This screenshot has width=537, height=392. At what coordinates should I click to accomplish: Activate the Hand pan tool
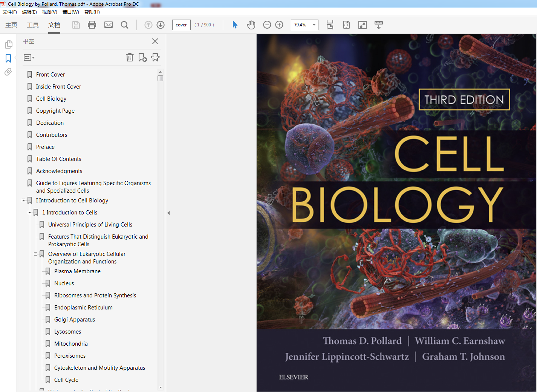251,25
